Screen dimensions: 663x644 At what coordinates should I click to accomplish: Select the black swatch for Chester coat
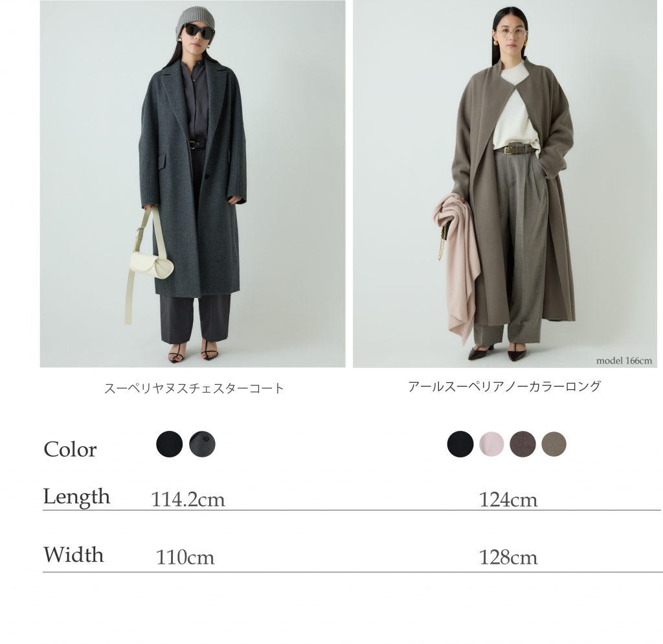[169, 444]
